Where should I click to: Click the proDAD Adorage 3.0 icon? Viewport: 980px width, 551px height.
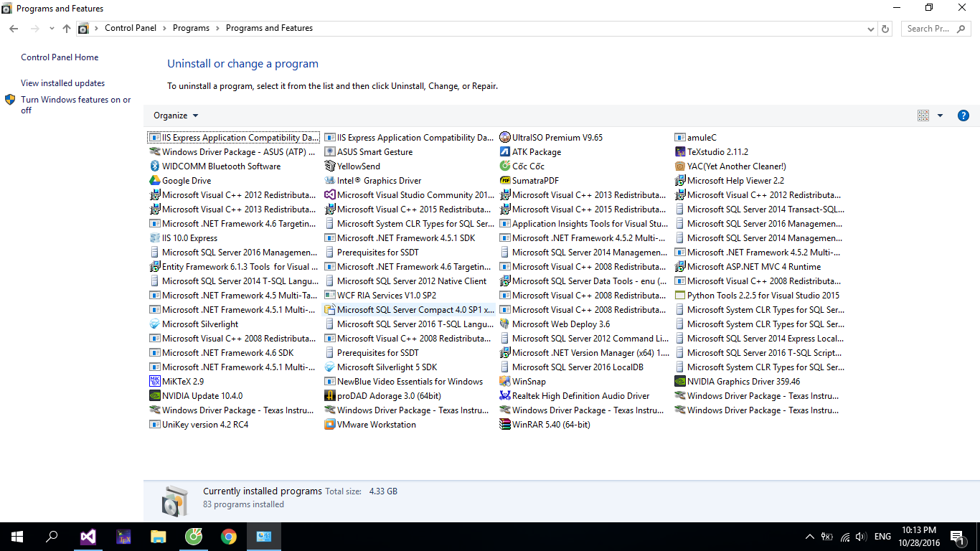pos(330,396)
